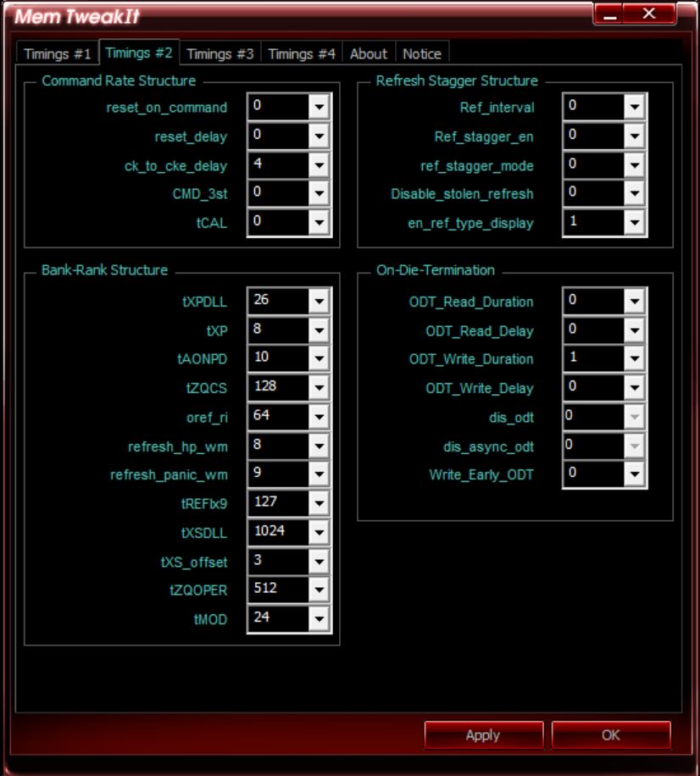This screenshot has height=776, width=700.
Task: Expand the tXSDLL dropdown
Action: 319,533
